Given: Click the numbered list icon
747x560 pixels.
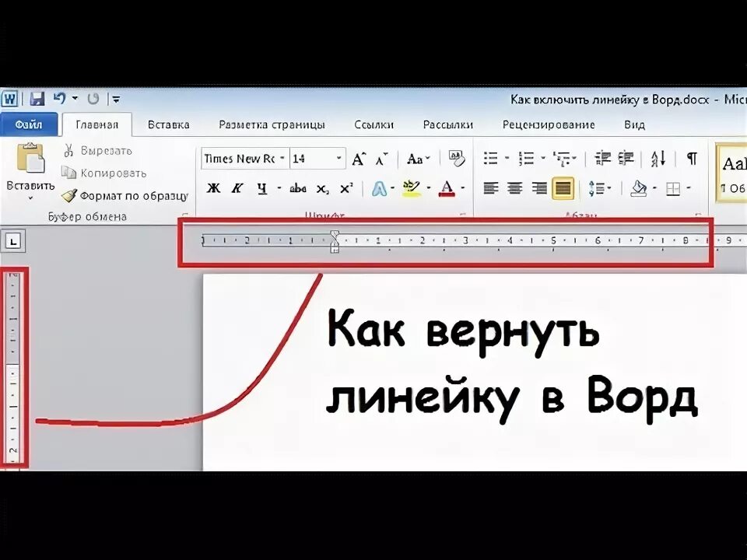Looking at the screenshot, I should pos(526,158).
